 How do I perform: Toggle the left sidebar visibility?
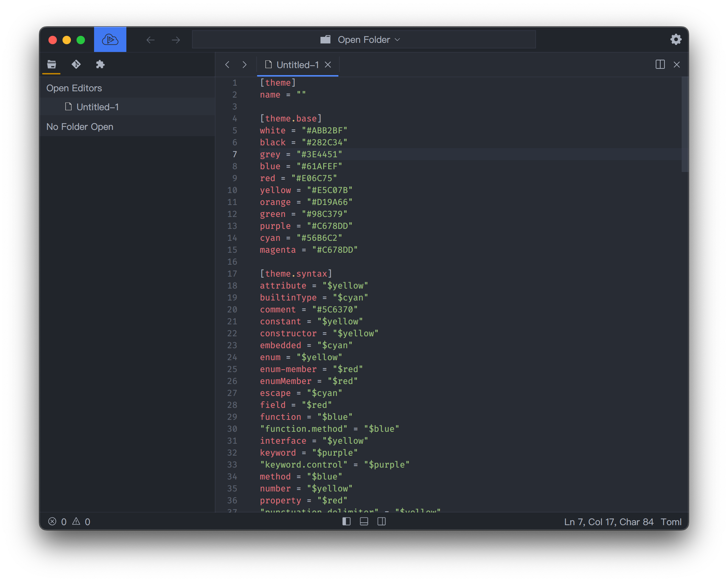pos(346,522)
